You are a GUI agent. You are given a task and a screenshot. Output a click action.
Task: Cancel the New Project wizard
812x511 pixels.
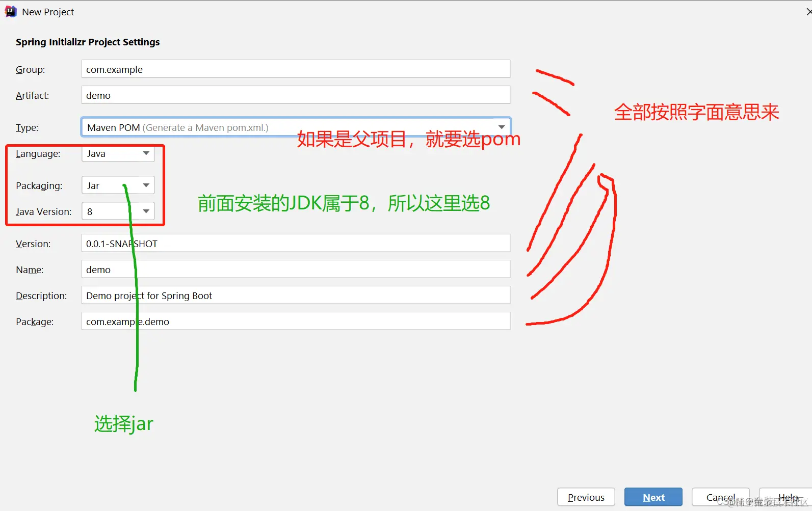pos(721,497)
